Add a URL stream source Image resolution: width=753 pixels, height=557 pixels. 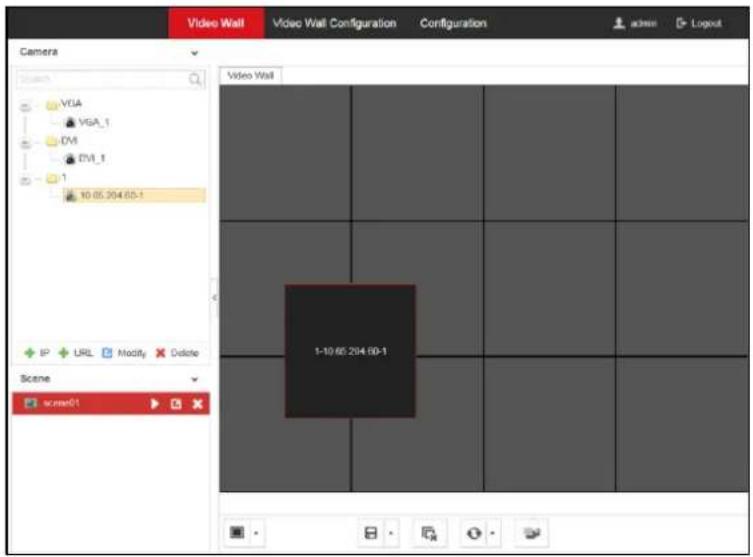(75, 353)
